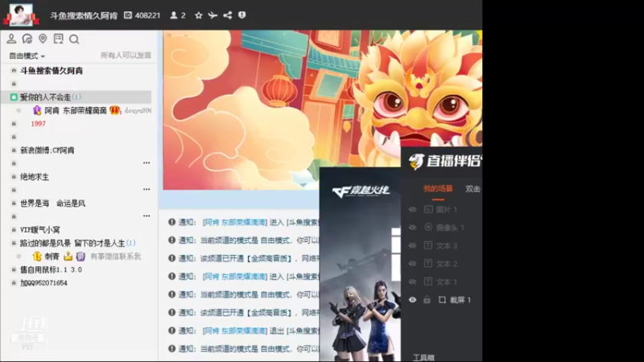
Task: Open the ellipsis menu below 绝地求生
Action: coord(147,189)
